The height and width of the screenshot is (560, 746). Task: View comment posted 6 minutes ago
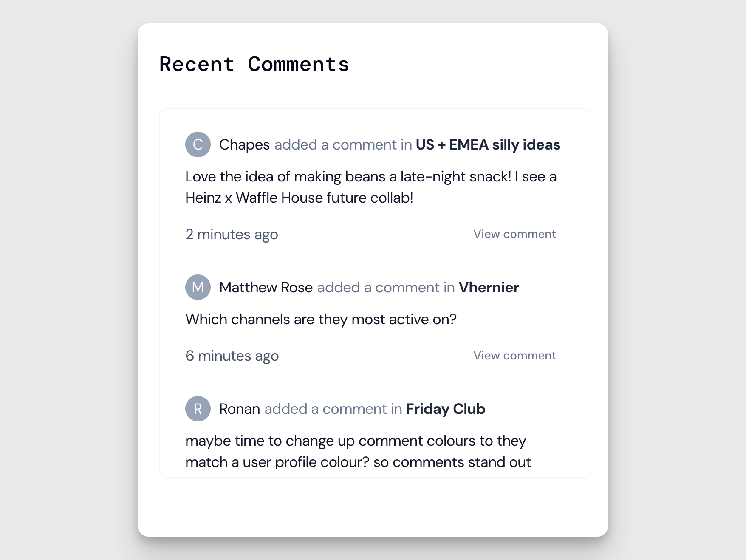514,356
